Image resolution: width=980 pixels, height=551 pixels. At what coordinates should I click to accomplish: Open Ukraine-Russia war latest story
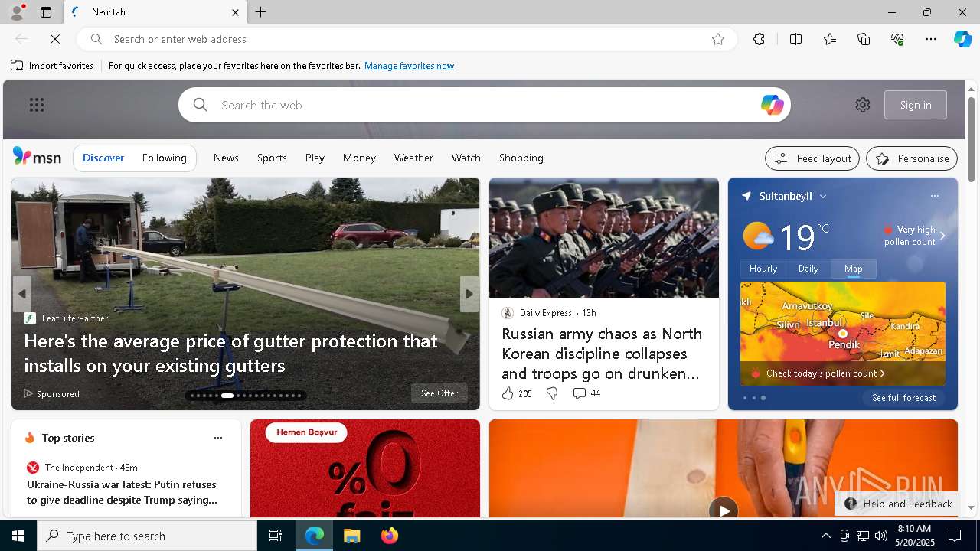[122, 492]
